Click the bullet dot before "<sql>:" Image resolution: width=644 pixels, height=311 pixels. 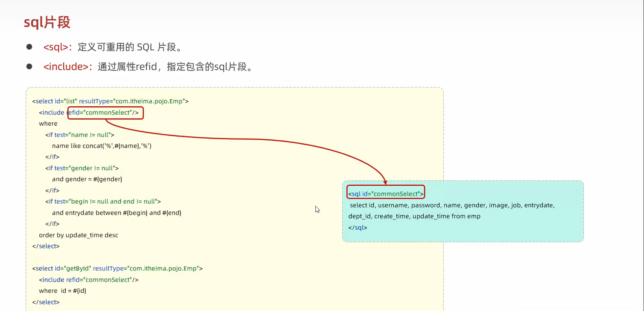click(29, 47)
